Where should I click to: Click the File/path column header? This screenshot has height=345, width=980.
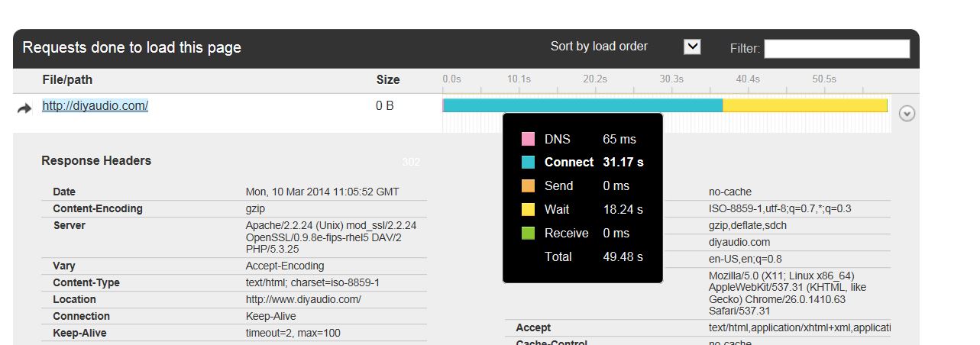tap(67, 79)
